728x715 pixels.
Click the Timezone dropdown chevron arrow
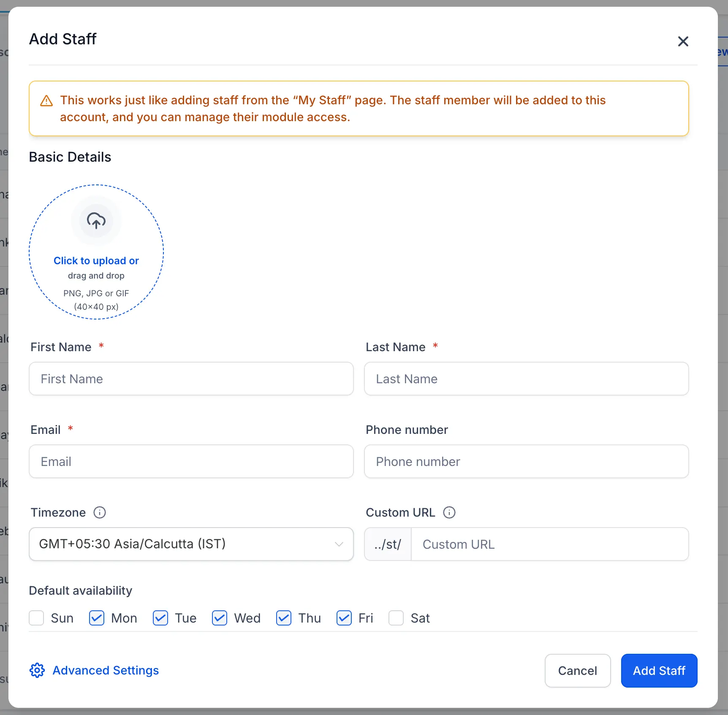(x=339, y=544)
